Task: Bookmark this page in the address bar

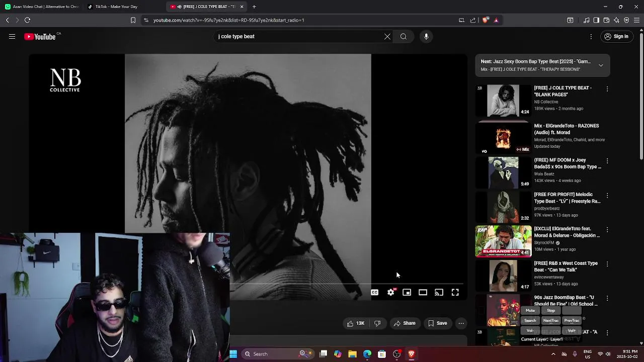Action: click(133, 20)
